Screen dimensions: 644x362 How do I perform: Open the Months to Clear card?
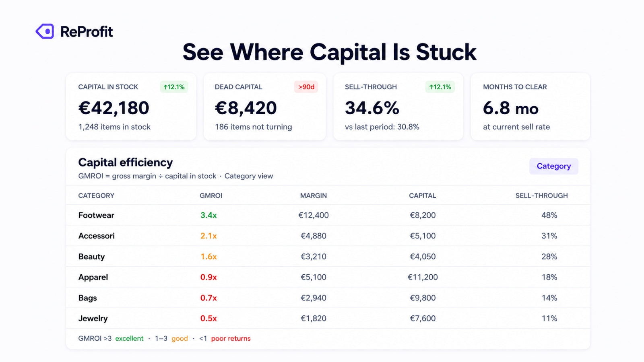530,107
